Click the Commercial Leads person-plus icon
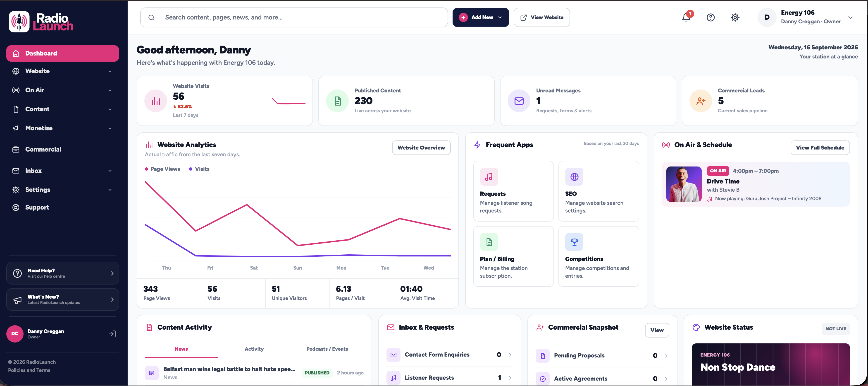The image size is (868, 386). [x=701, y=101]
